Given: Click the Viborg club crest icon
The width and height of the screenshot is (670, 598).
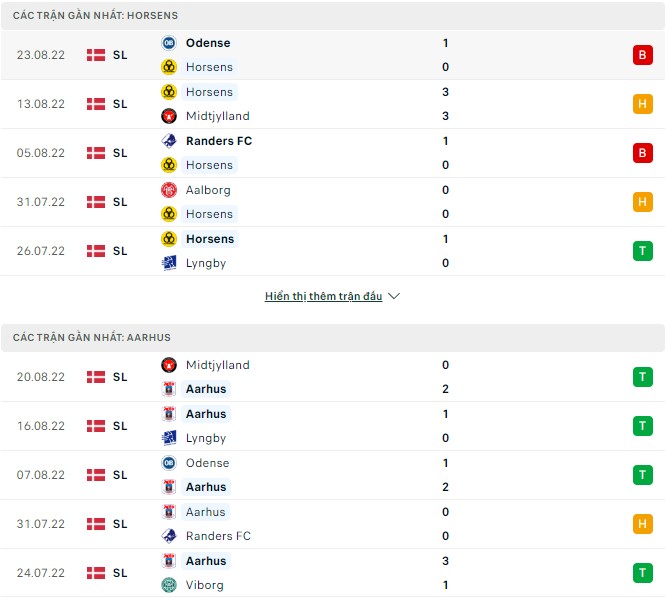Looking at the screenshot, I should point(168,585).
